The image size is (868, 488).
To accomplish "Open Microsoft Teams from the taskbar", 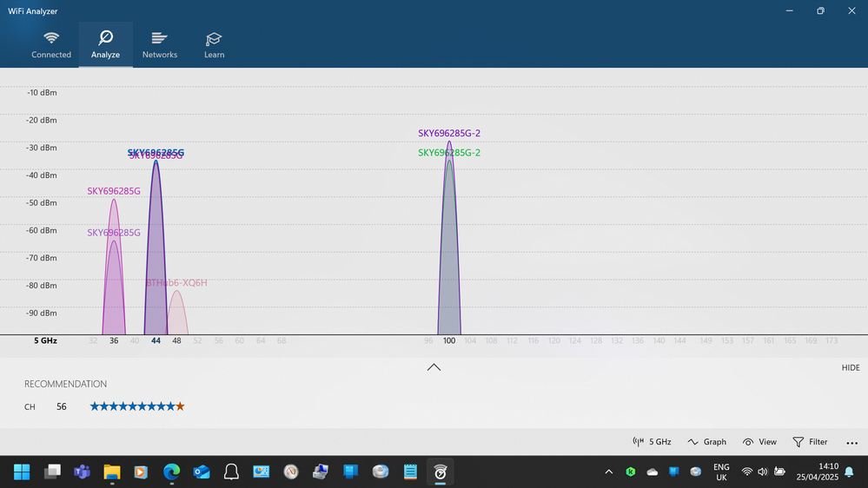I will click(x=82, y=472).
